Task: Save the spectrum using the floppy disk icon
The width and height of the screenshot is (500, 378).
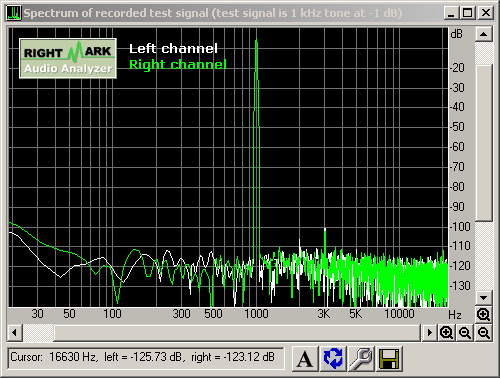Action: point(389,359)
